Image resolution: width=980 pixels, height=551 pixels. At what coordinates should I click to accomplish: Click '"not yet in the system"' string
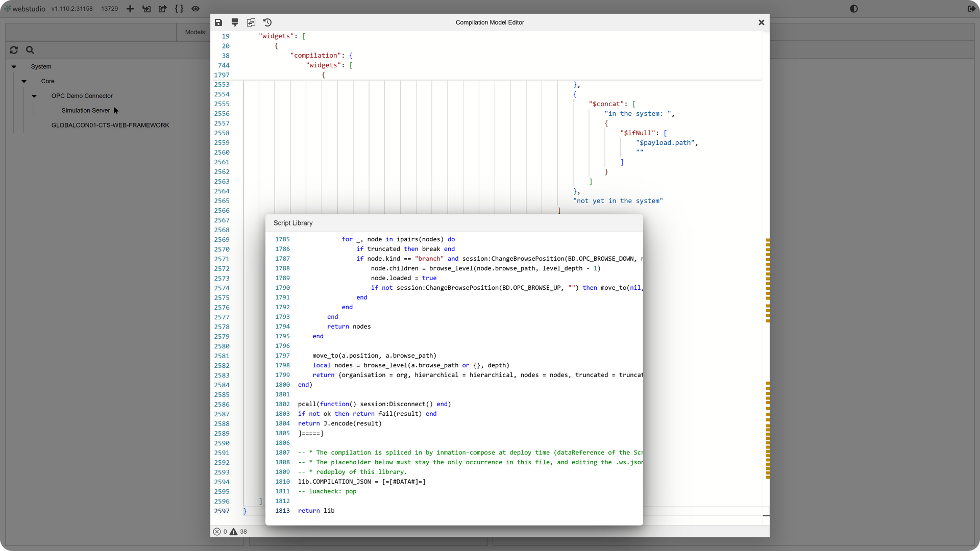coord(618,201)
